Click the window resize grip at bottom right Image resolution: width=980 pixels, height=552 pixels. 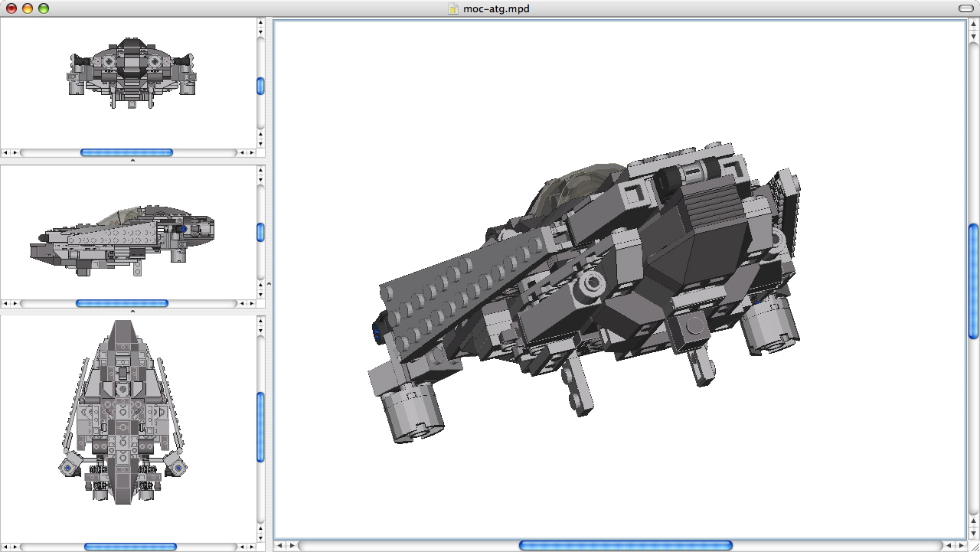point(975,547)
